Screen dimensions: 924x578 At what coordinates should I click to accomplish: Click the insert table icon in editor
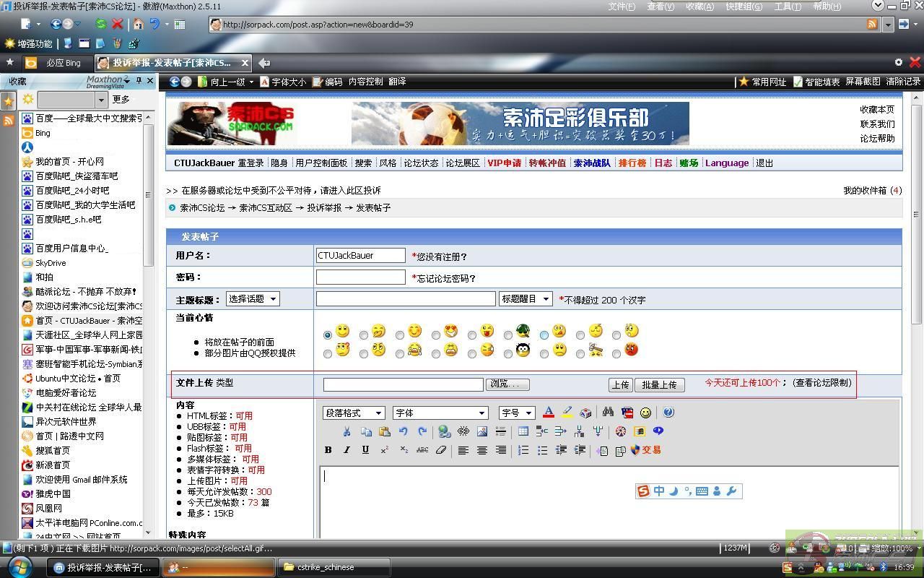tap(523, 431)
